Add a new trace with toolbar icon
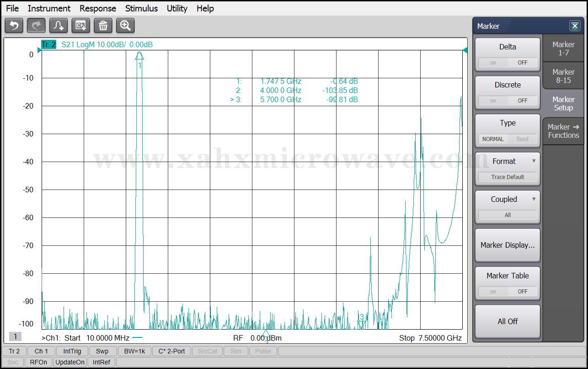 pos(59,26)
